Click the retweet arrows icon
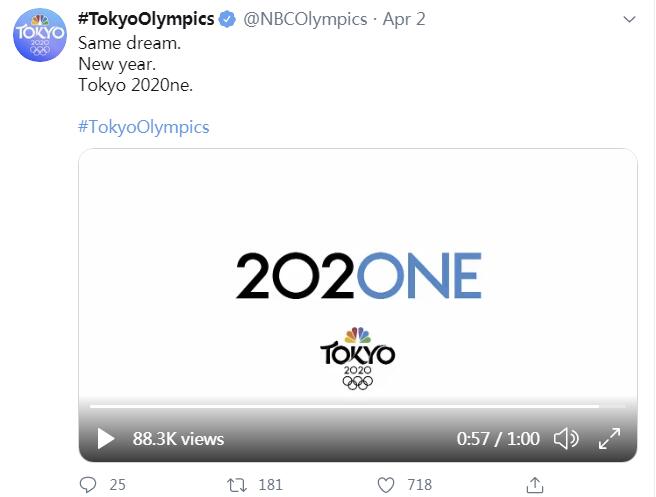 pyautogui.click(x=237, y=485)
